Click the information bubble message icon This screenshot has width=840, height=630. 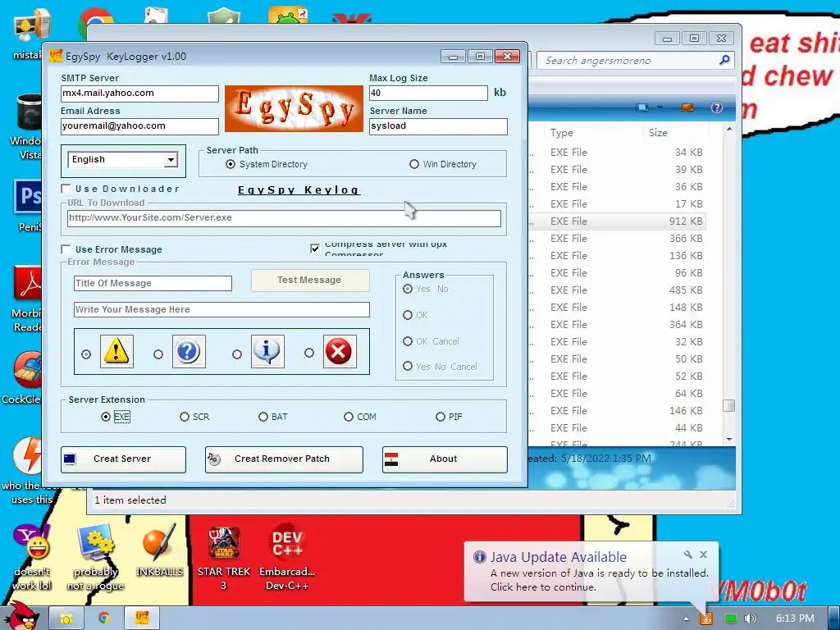tap(267, 351)
